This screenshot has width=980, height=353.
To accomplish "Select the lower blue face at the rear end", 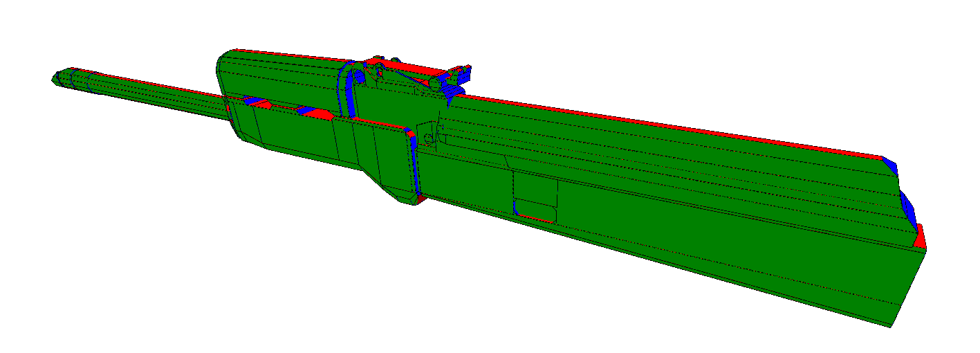I will pyautogui.click(x=908, y=211).
